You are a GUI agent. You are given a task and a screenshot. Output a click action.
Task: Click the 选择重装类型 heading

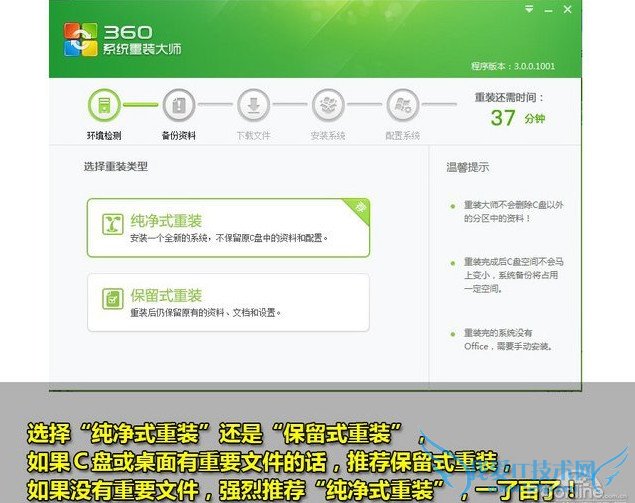[x=116, y=166]
